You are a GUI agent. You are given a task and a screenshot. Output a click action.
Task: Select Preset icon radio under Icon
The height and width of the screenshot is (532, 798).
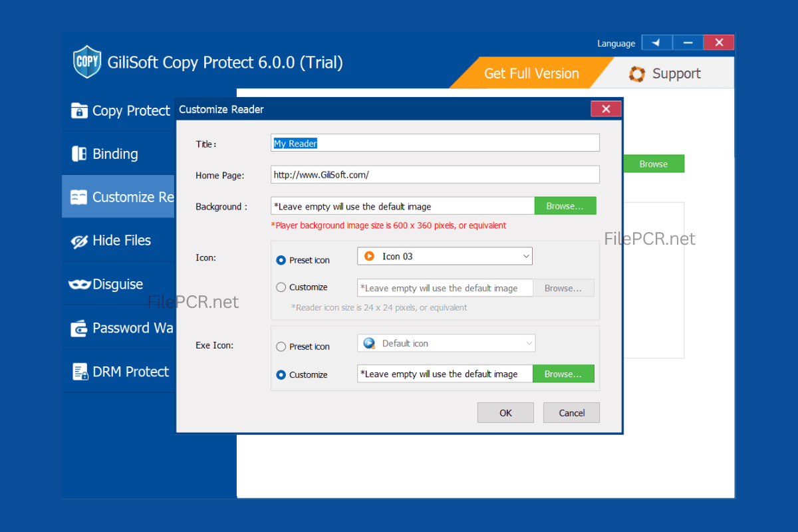click(x=281, y=260)
